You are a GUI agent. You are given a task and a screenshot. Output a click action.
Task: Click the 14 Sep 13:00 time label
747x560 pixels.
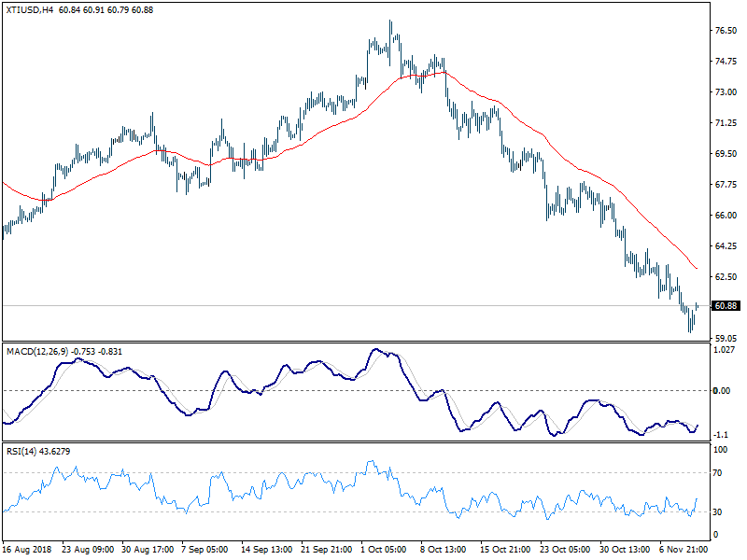click(x=266, y=550)
